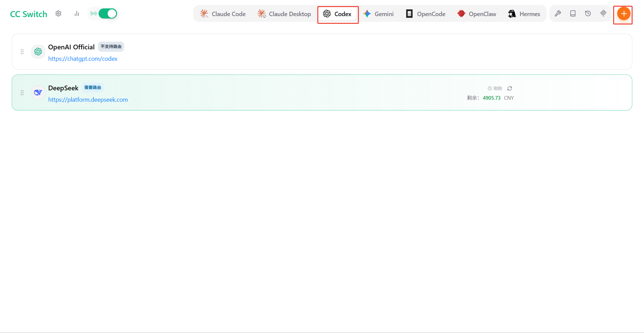The width and height of the screenshot is (644, 333).
Task: Refresh the DeepSeek balance
Action: pyautogui.click(x=510, y=89)
